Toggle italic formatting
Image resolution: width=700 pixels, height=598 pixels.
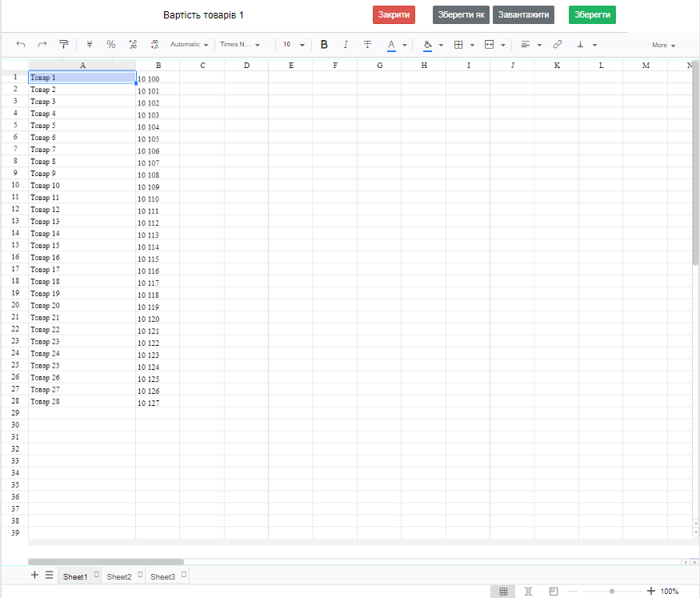tap(346, 45)
